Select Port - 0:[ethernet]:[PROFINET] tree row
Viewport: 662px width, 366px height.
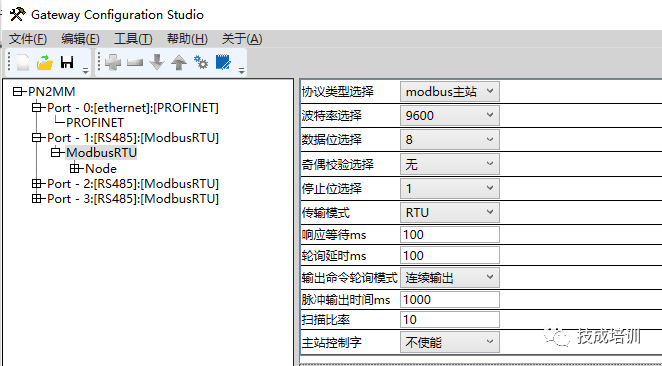point(133,108)
